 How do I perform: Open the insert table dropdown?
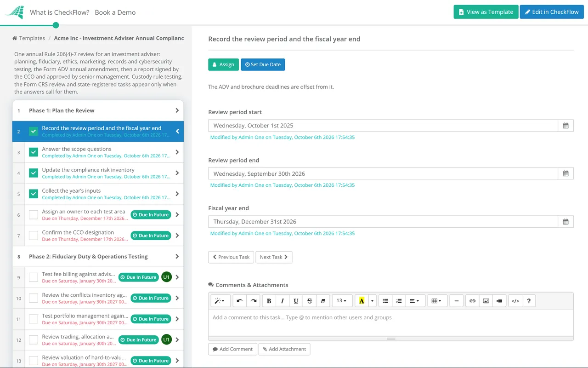(x=437, y=301)
